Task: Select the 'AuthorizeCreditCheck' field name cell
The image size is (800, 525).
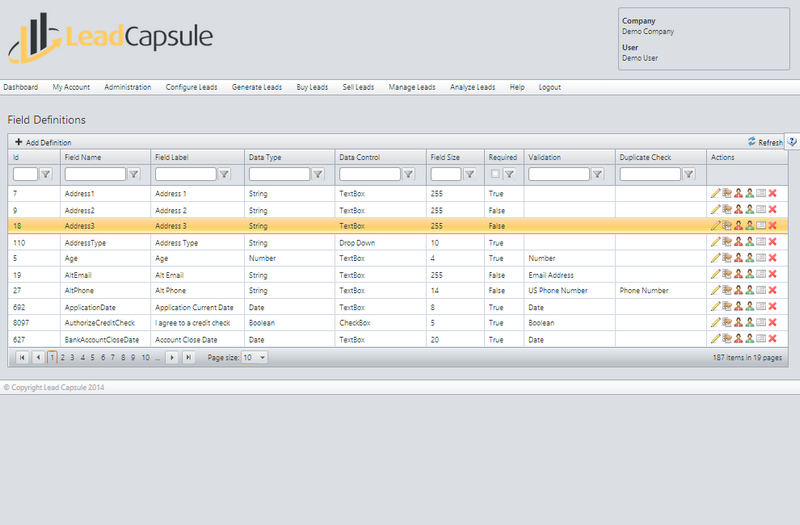Action: [x=99, y=323]
